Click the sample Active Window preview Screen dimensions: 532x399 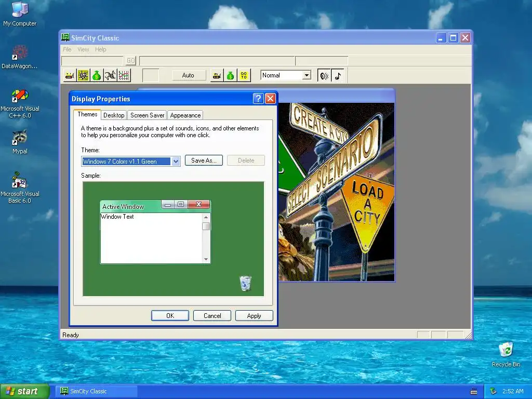tap(155, 232)
